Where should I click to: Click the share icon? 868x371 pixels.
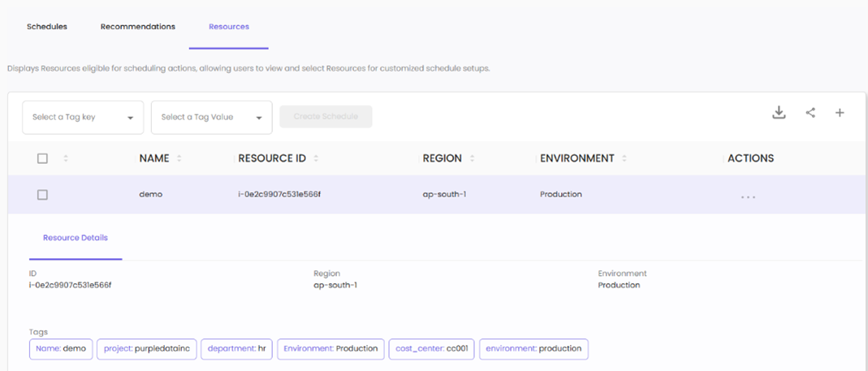click(810, 113)
